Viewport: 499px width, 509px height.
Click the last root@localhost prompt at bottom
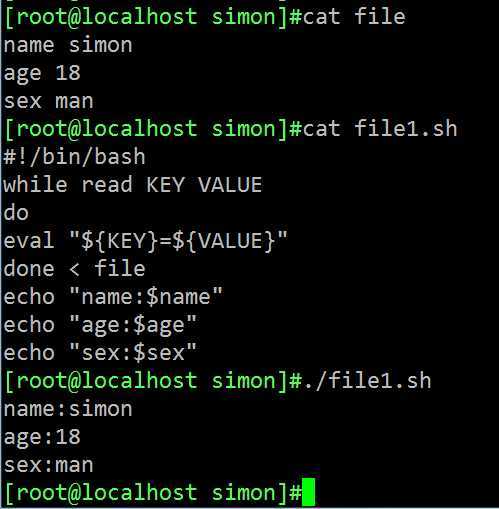(x=153, y=492)
